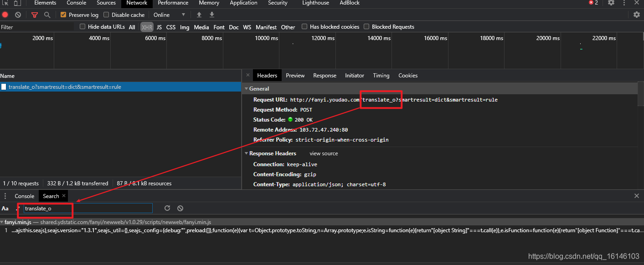
Task: Filter requests by Doc type
Action: click(x=234, y=27)
